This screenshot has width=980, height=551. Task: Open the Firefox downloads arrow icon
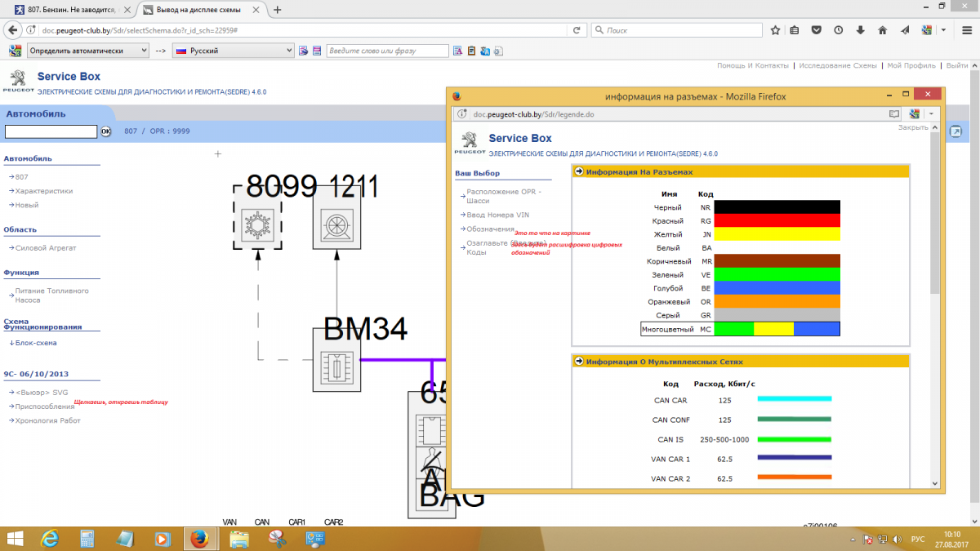pyautogui.click(x=860, y=30)
